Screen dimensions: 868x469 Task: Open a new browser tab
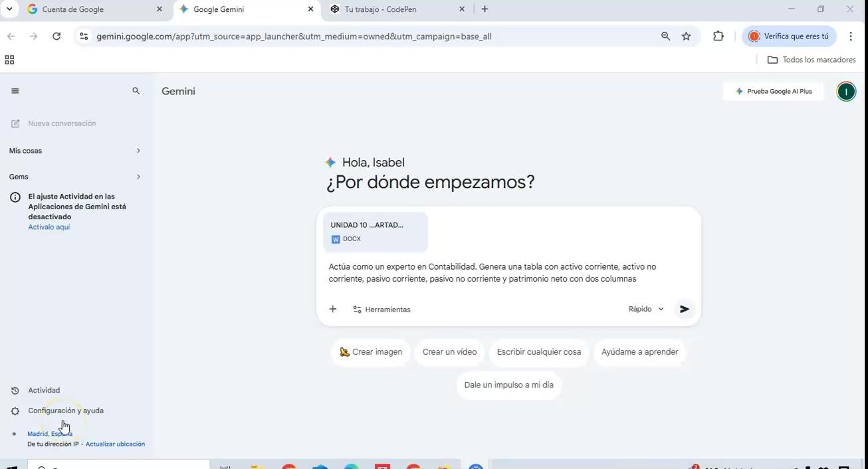tap(485, 9)
